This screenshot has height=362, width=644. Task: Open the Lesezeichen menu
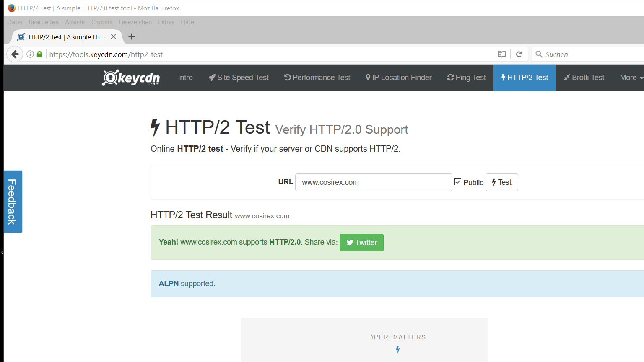[x=135, y=22]
